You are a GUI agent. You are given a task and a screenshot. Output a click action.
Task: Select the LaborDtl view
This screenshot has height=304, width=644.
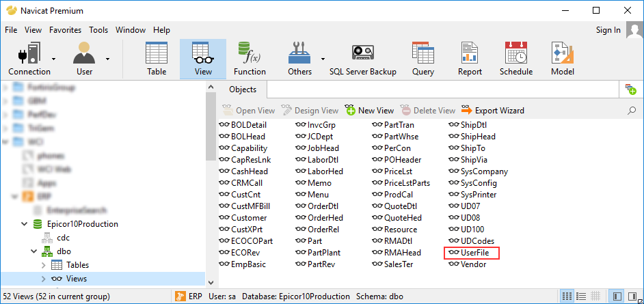click(x=317, y=160)
